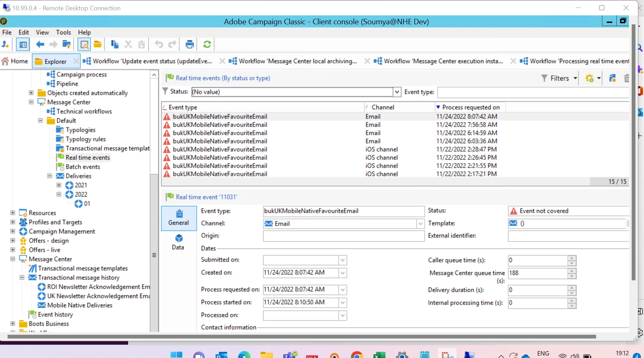Click the Message Center queue time stepper arrows
644x358 pixels.
pos(572,273)
